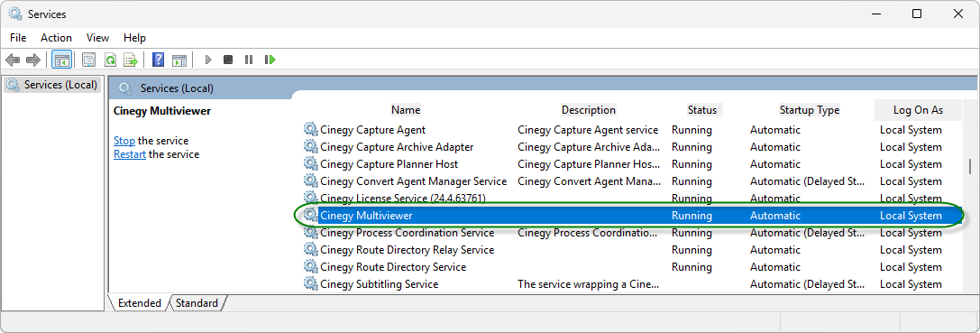Screen dimensions: 980x333
Task: Switch to the Extended tab
Action: point(140,303)
